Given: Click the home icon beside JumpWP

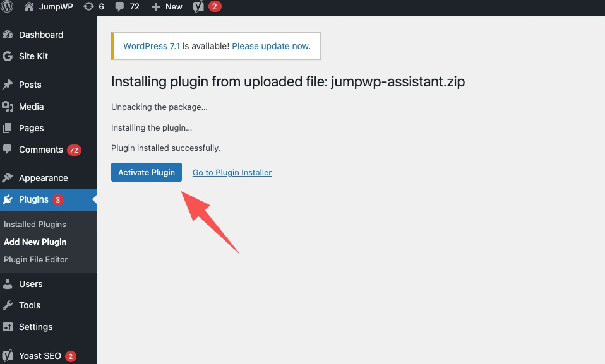Looking at the screenshot, I should (x=29, y=6).
